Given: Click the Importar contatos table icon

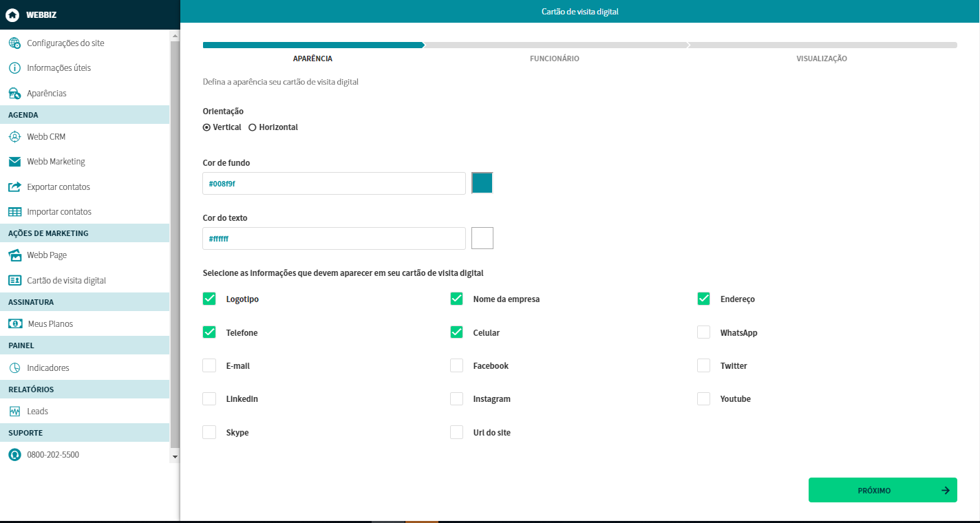Looking at the screenshot, I should point(14,212).
